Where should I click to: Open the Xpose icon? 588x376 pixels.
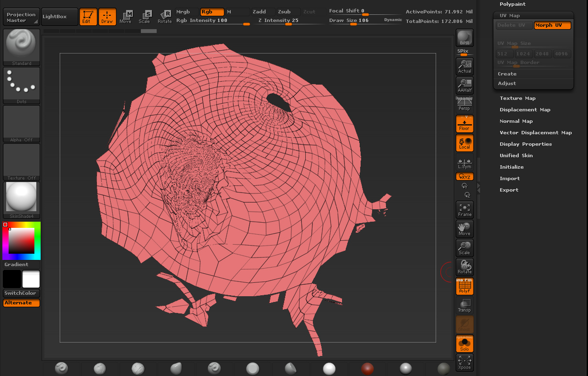tap(465, 363)
